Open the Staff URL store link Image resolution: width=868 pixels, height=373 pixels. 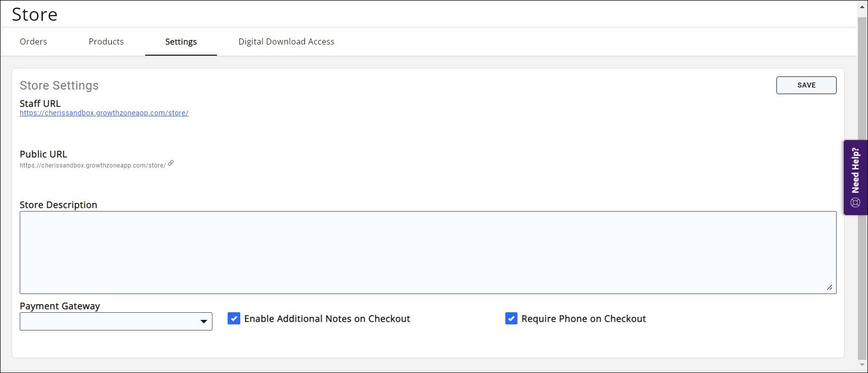click(104, 113)
